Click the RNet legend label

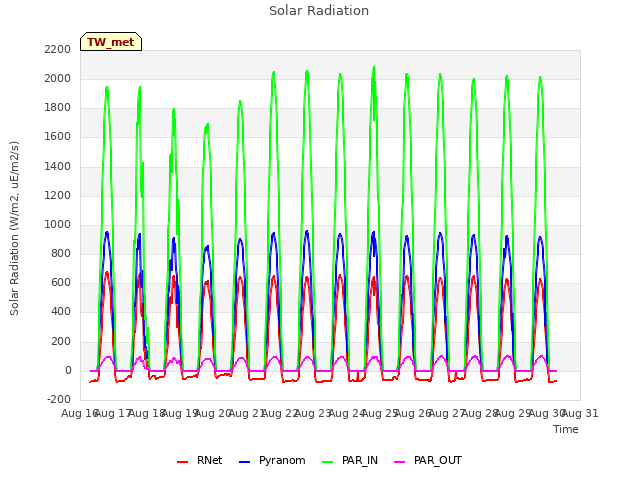click(209, 460)
